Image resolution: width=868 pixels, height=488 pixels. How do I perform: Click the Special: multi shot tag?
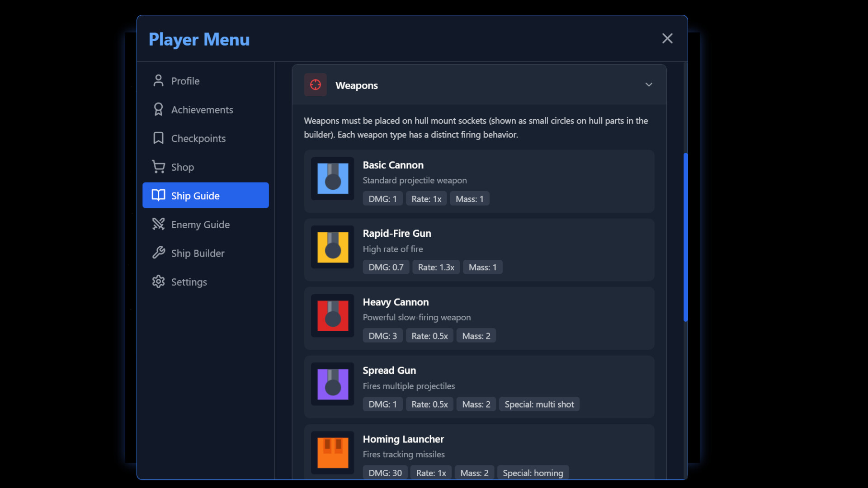(x=539, y=404)
